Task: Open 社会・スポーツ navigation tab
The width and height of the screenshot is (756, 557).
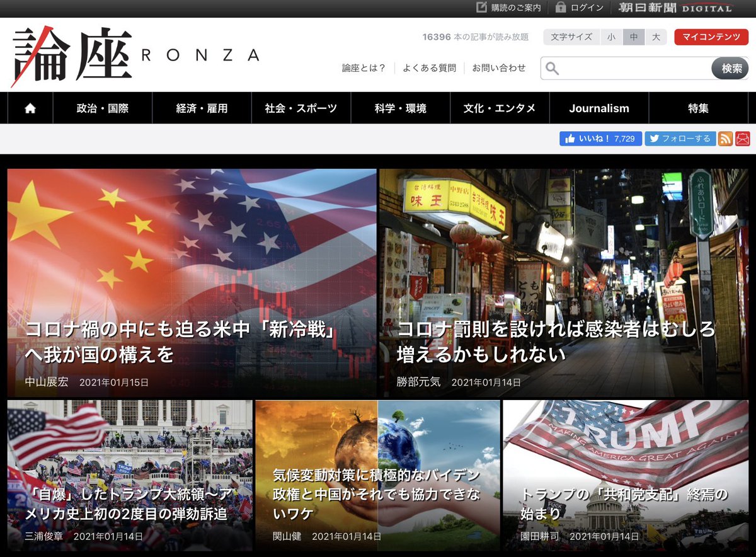Action: [x=301, y=108]
